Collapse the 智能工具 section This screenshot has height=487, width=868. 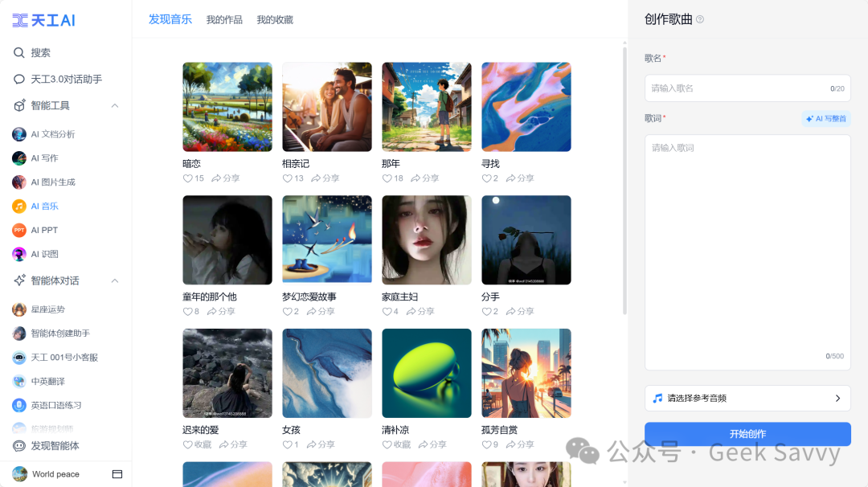115,106
